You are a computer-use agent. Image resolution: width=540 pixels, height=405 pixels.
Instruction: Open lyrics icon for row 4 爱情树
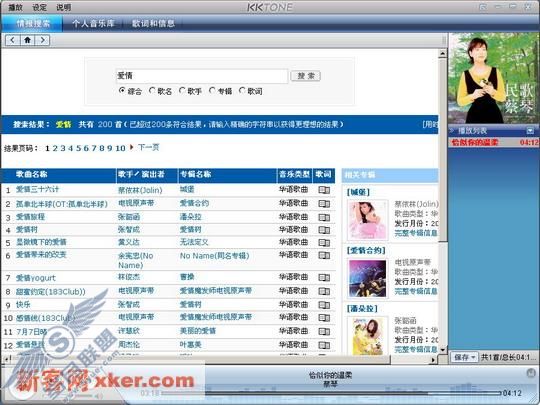324,230
